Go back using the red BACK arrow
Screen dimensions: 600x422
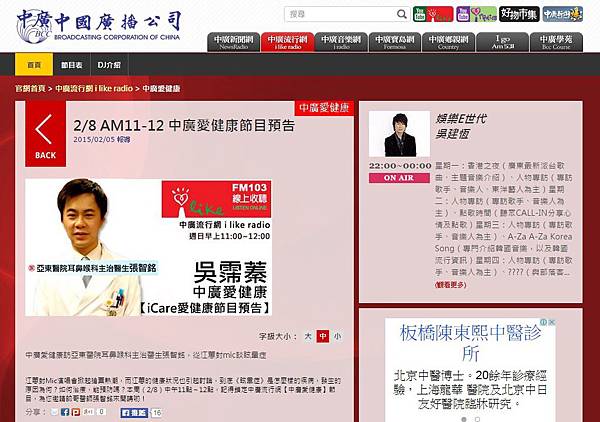coord(46,134)
